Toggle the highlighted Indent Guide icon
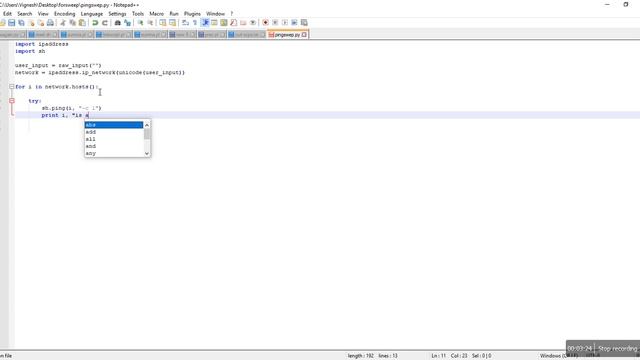This screenshot has width=640, height=360. pos(205,23)
